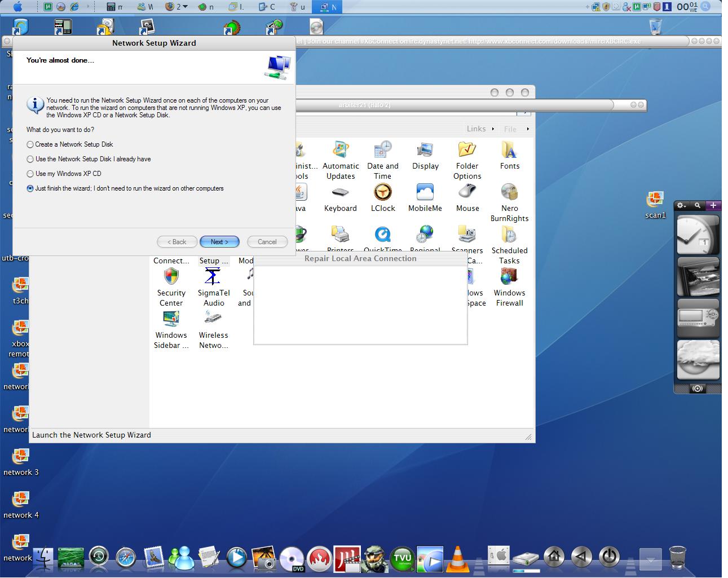728x578 pixels.
Task: Click Repair Local Area Connection title bar
Action: pos(360,259)
